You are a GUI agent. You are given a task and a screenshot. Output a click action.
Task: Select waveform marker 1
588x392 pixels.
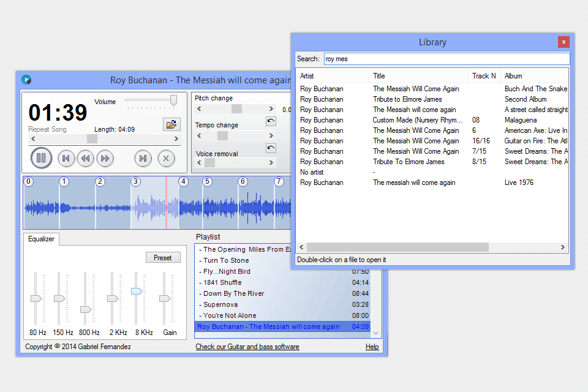(x=64, y=182)
